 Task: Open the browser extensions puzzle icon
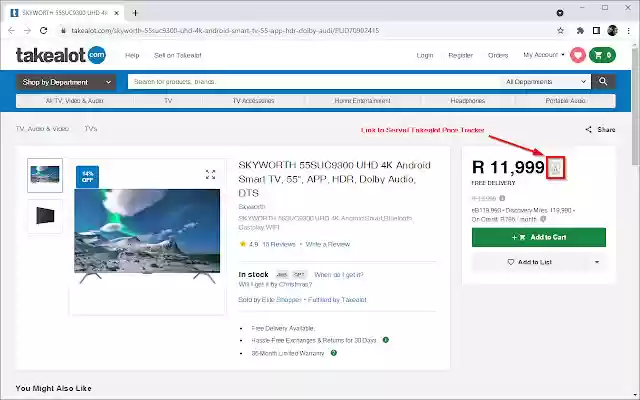tap(580, 31)
